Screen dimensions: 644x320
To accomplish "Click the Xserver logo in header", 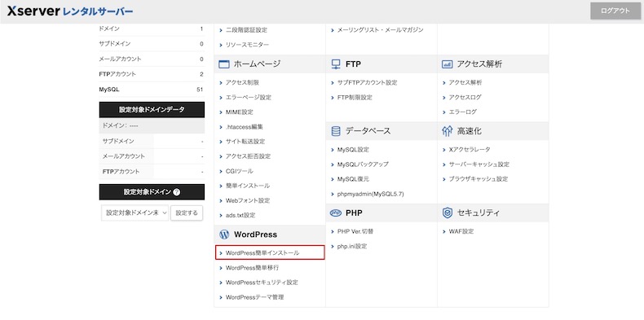I will click(x=70, y=11).
